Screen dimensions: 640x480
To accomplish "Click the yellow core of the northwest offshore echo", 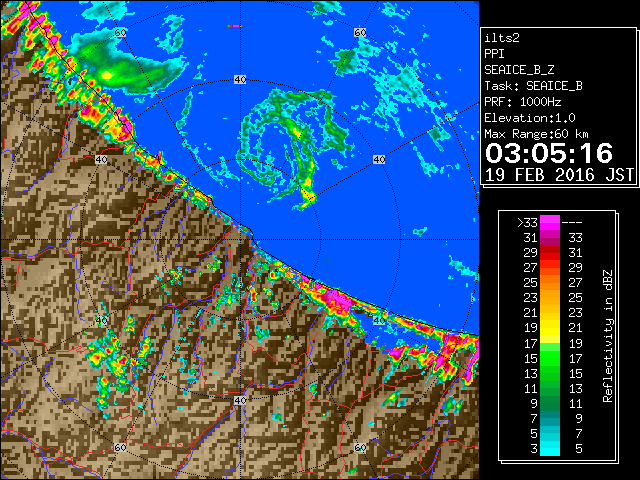I will (107, 75).
